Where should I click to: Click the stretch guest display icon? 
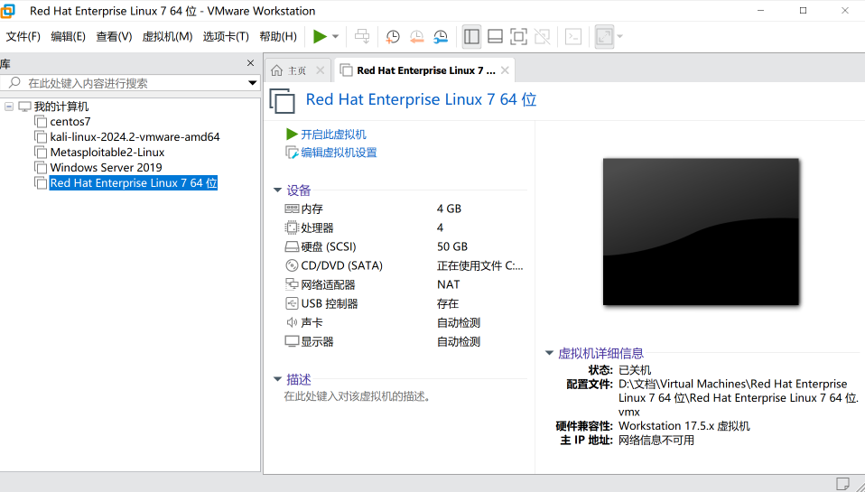click(x=605, y=36)
